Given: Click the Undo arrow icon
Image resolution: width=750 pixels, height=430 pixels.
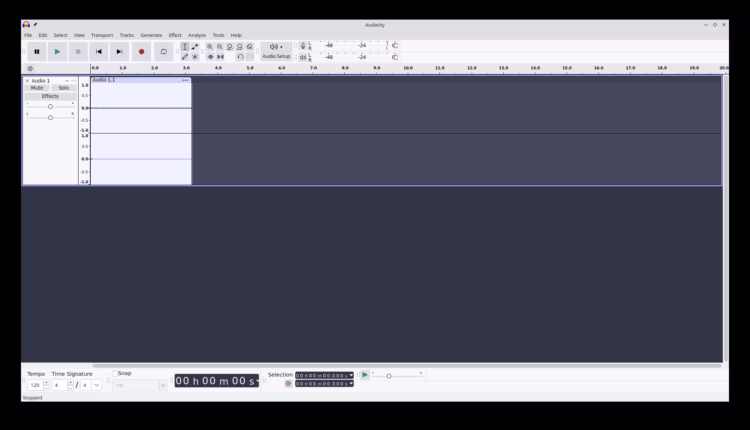Looking at the screenshot, I should pyautogui.click(x=240, y=57).
